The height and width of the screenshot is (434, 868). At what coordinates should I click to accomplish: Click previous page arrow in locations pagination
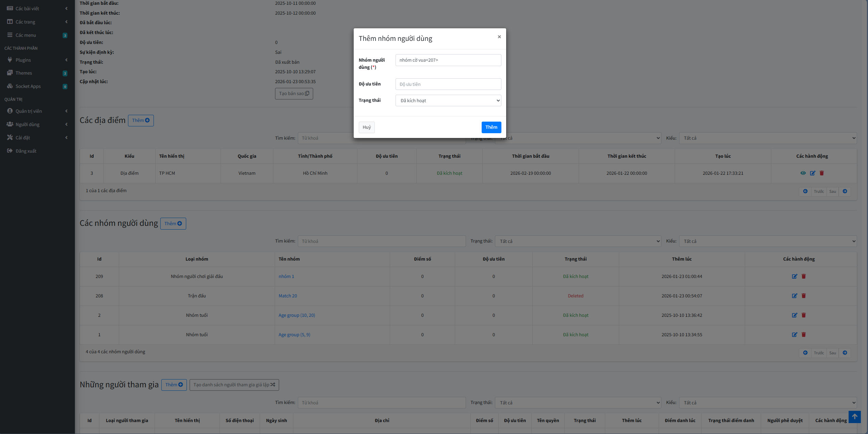[x=805, y=191]
